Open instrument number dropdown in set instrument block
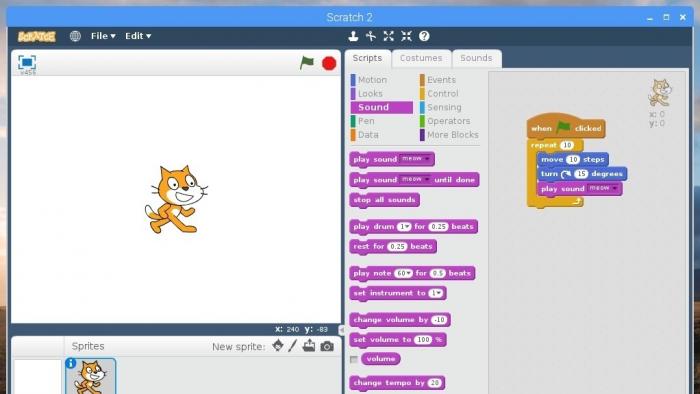This screenshot has width=700, height=394. coord(436,293)
